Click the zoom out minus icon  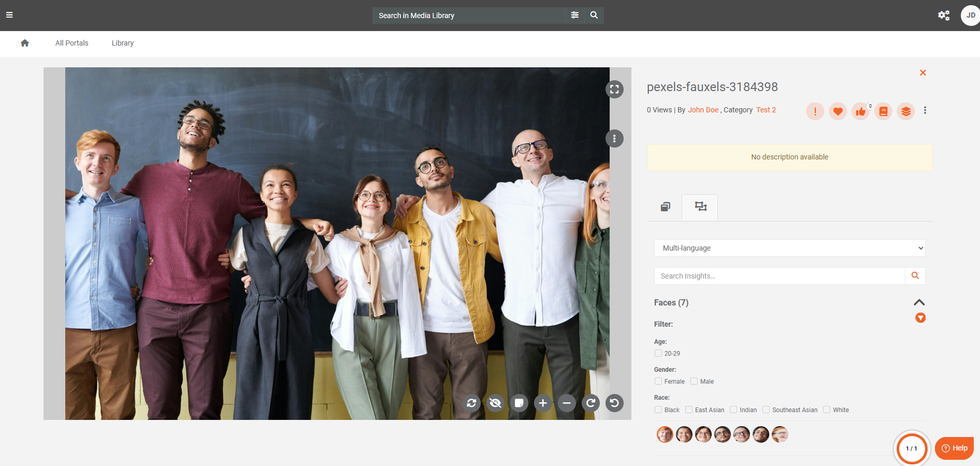point(567,403)
